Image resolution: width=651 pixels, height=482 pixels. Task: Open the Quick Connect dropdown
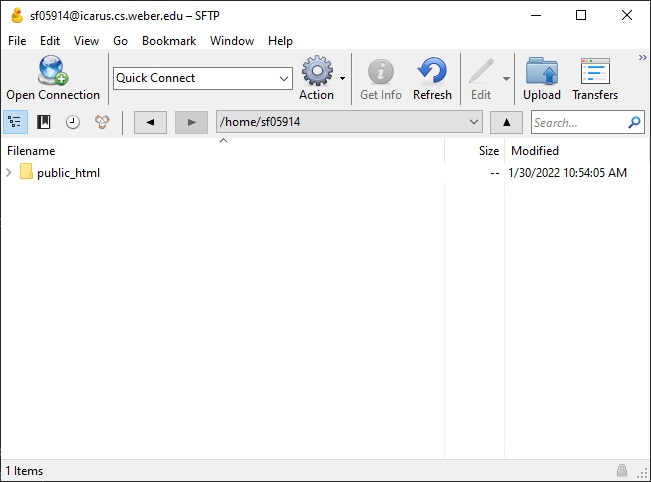284,78
